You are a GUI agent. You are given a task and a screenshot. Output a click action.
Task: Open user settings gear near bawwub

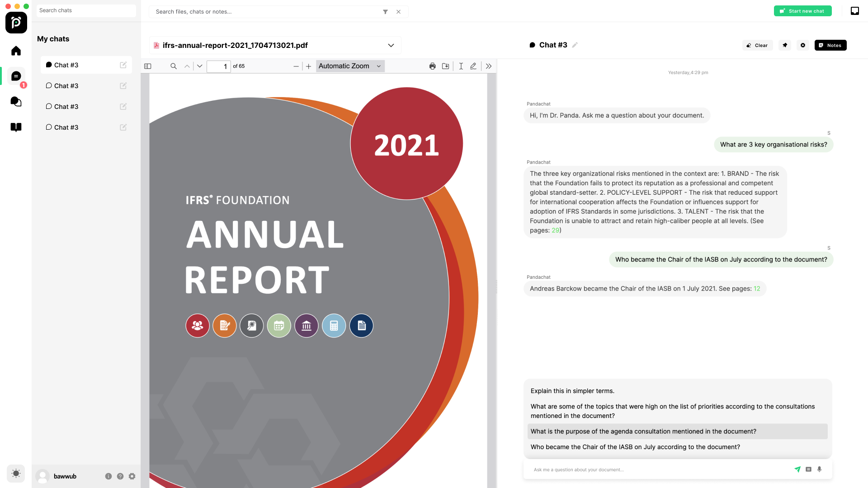pos(132,476)
